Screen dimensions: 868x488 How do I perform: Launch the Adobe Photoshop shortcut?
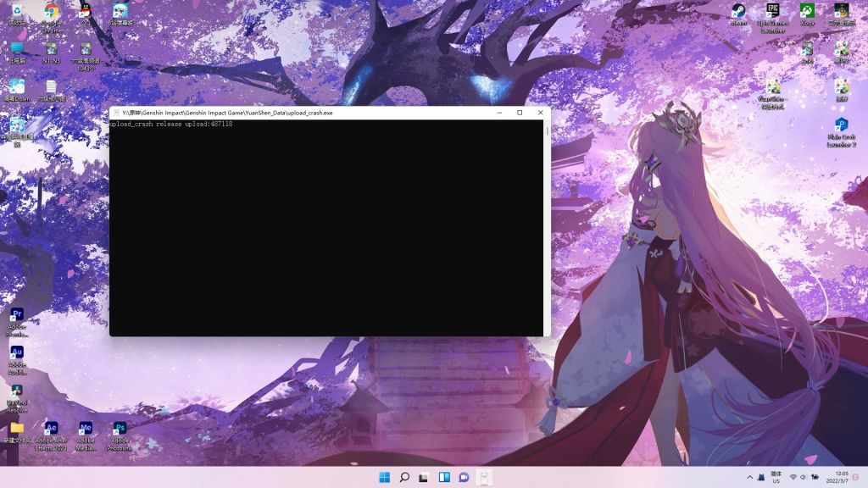tap(120, 436)
